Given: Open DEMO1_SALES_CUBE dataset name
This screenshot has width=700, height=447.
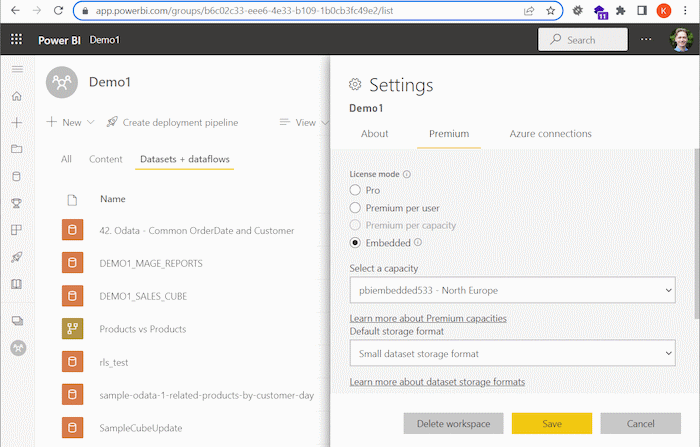Looking at the screenshot, I should point(143,296).
